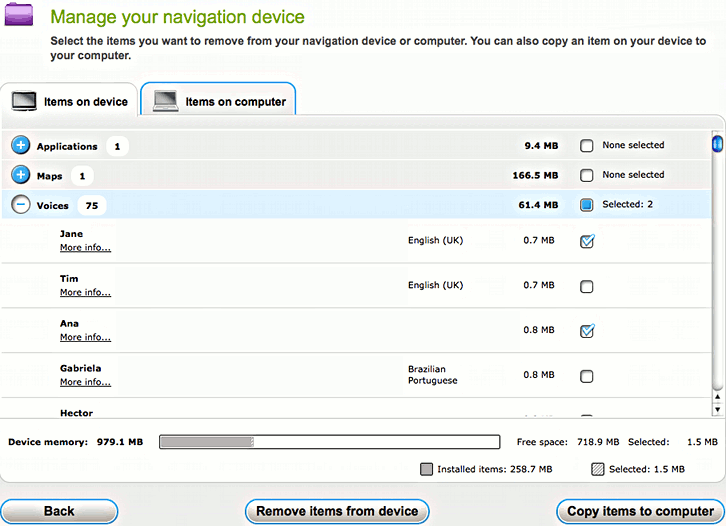Select the Hector voice name
Image resolution: width=726 pixels, height=526 pixels.
click(76, 413)
